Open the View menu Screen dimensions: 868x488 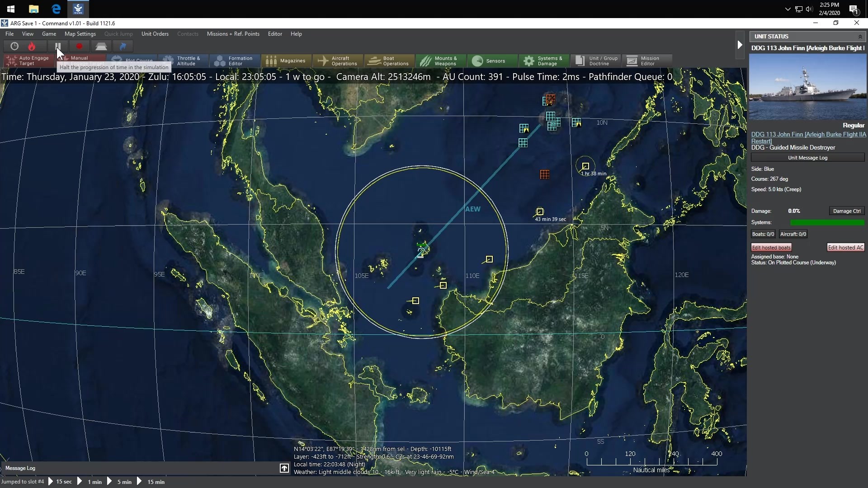click(28, 34)
